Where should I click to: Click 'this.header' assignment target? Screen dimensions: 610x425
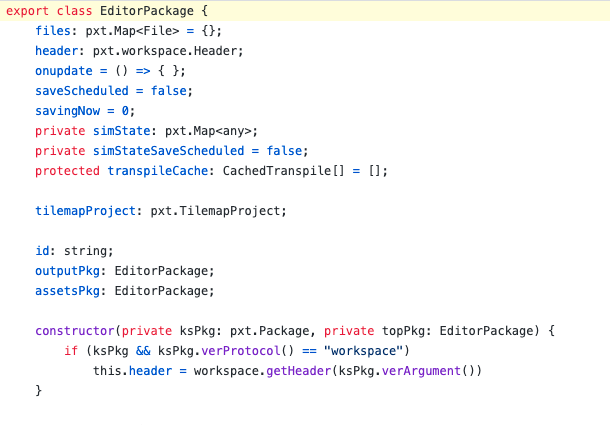[132, 371]
